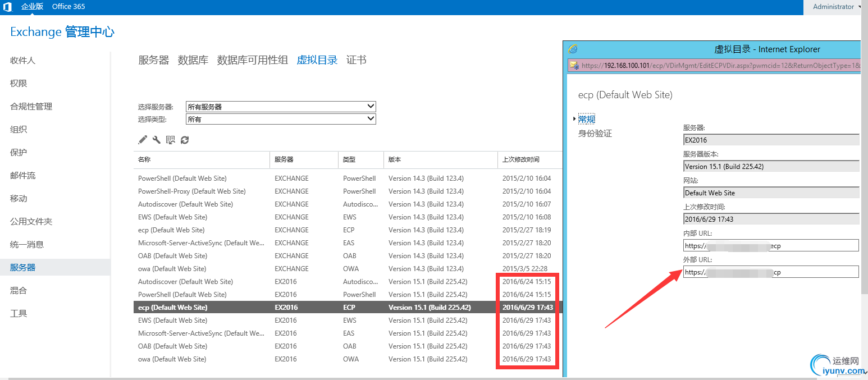
Task: Select the EWS row on server EXCHANGE
Action: click(348, 217)
